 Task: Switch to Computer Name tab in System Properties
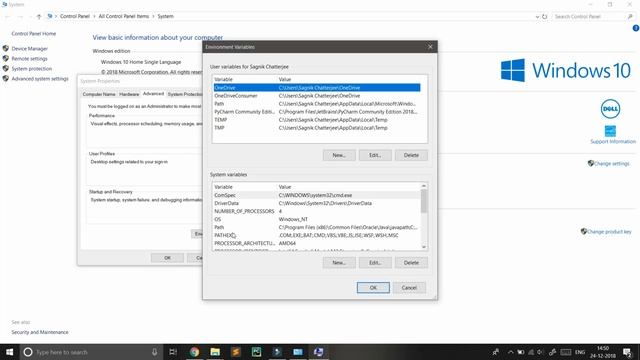pyautogui.click(x=99, y=94)
